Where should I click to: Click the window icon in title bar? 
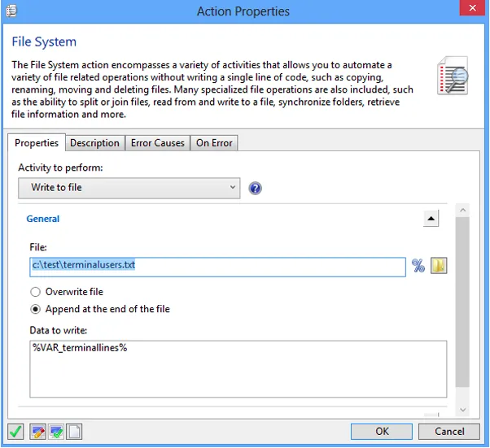coord(11,11)
